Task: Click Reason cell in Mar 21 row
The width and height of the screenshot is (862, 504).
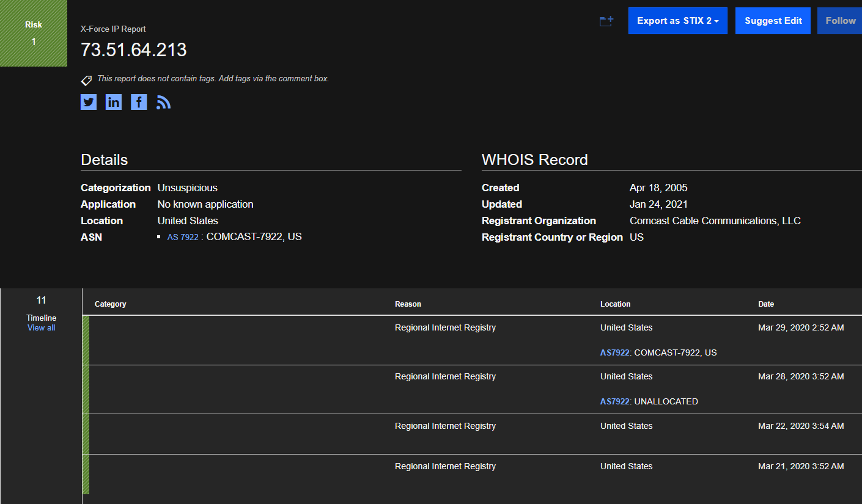Action: (x=445, y=466)
